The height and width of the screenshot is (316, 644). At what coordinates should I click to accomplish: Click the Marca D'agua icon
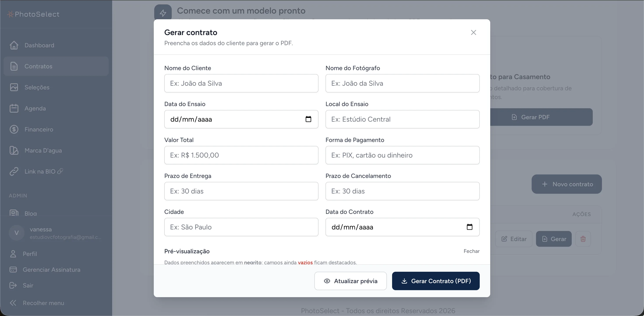[x=14, y=150]
